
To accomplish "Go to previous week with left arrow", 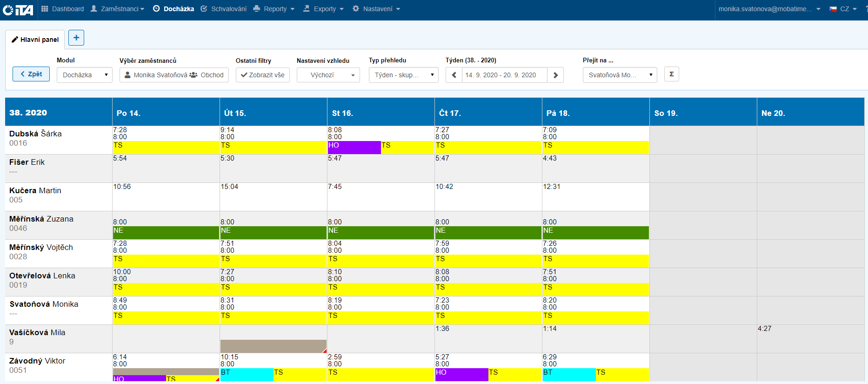I will point(454,75).
